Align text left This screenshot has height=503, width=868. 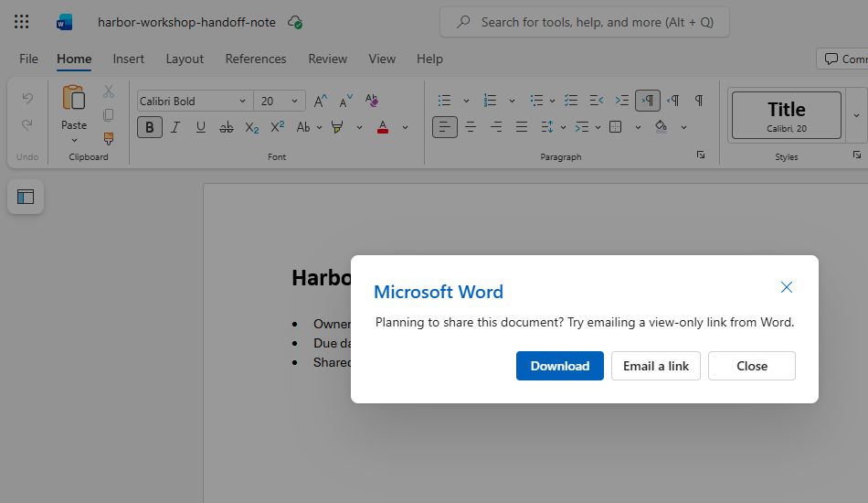click(x=445, y=127)
